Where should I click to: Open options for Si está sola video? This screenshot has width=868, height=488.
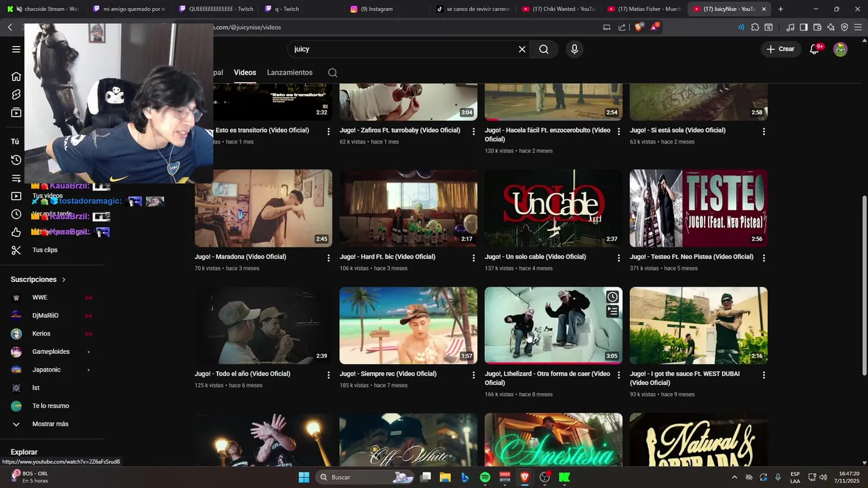click(x=764, y=131)
